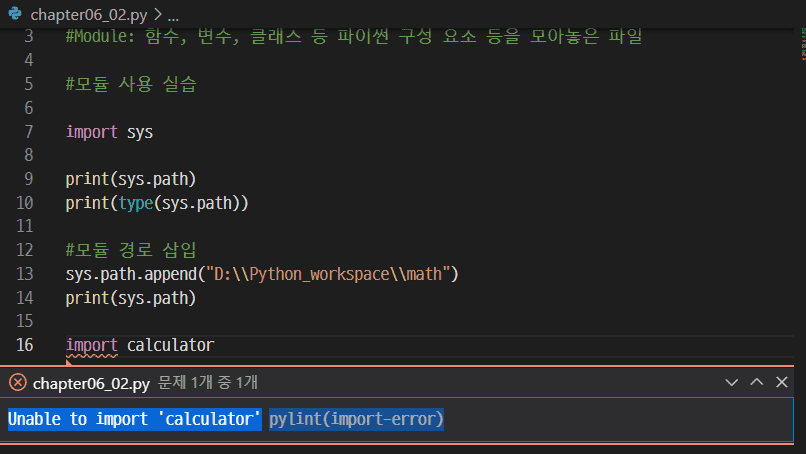
Task: Select the "Unable to import 'calculator'" message
Action: [x=135, y=419]
